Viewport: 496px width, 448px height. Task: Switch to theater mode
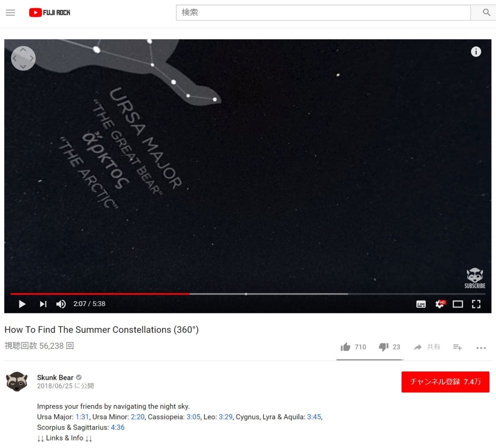(x=458, y=304)
